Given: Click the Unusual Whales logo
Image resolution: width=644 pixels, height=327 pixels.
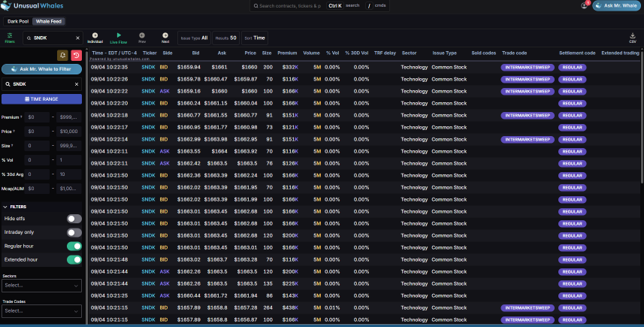Looking at the screenshot, I should coord(32,6).
